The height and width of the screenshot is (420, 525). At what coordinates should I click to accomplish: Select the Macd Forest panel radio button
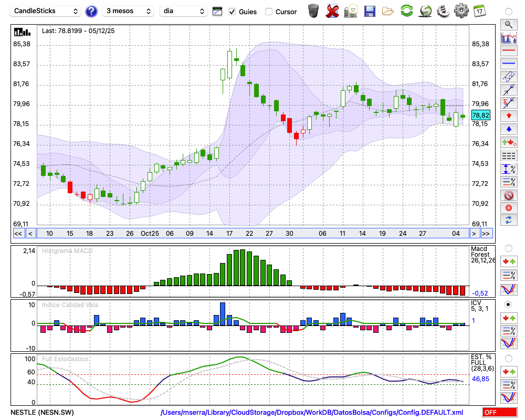[x=508, y=248]
